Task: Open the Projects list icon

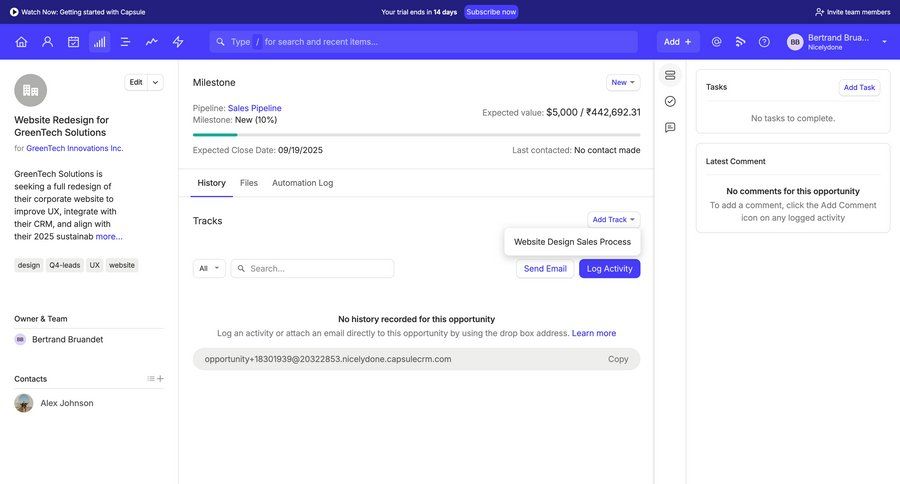Action: (125, 42)
